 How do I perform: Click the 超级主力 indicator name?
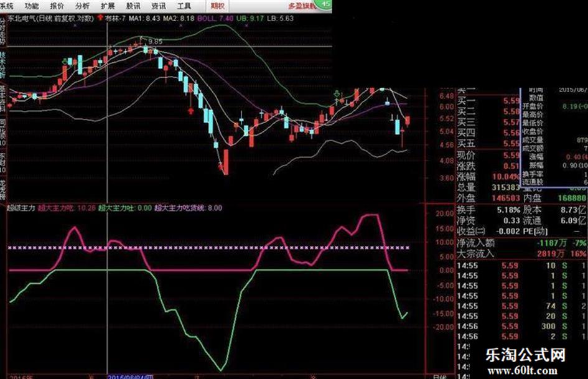tap(21, 207)
